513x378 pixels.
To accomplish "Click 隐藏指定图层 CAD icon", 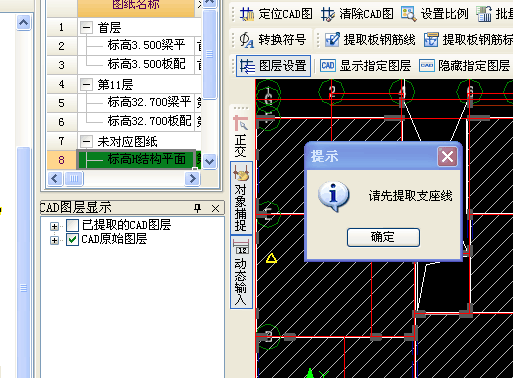I will point(427,65).
